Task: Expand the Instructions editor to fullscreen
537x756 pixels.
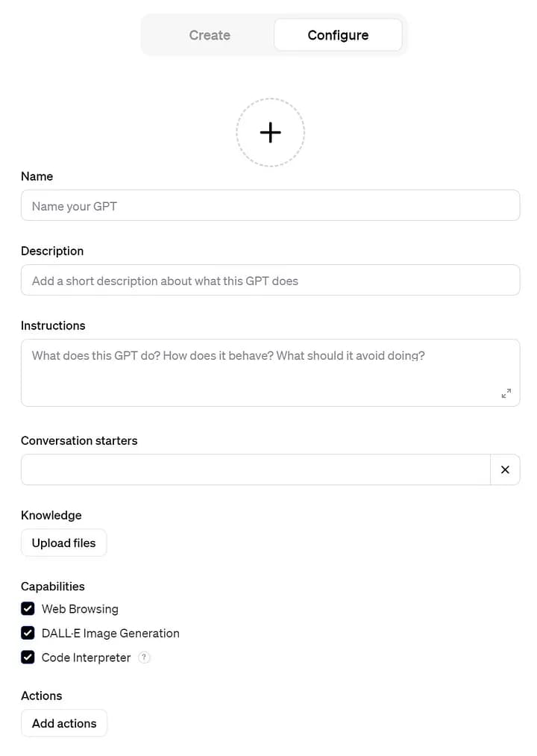Action: 506,393
